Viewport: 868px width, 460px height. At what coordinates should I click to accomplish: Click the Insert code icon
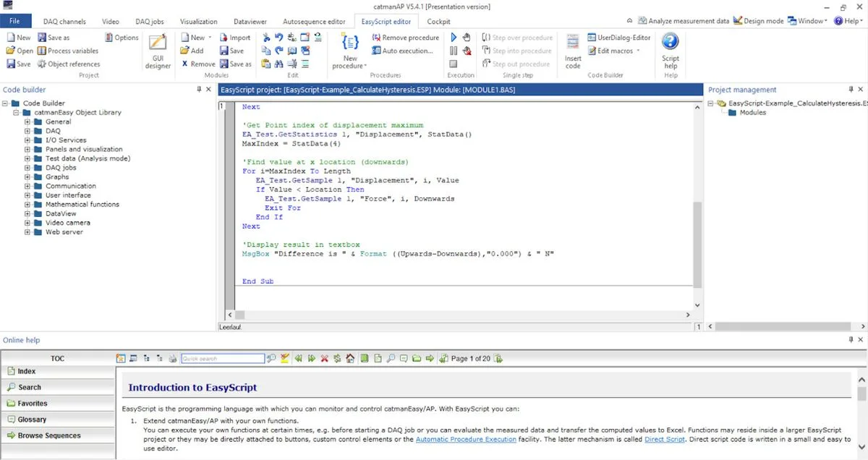(573, 51)
